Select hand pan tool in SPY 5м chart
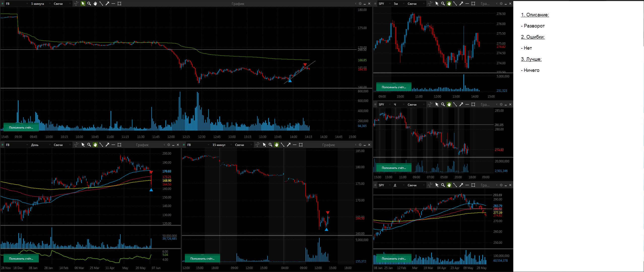 pos(449,4)
